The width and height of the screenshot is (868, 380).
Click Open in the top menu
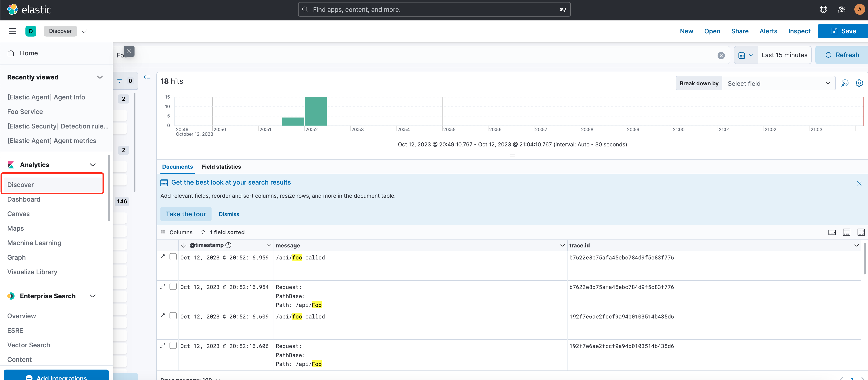pos(712,31)
